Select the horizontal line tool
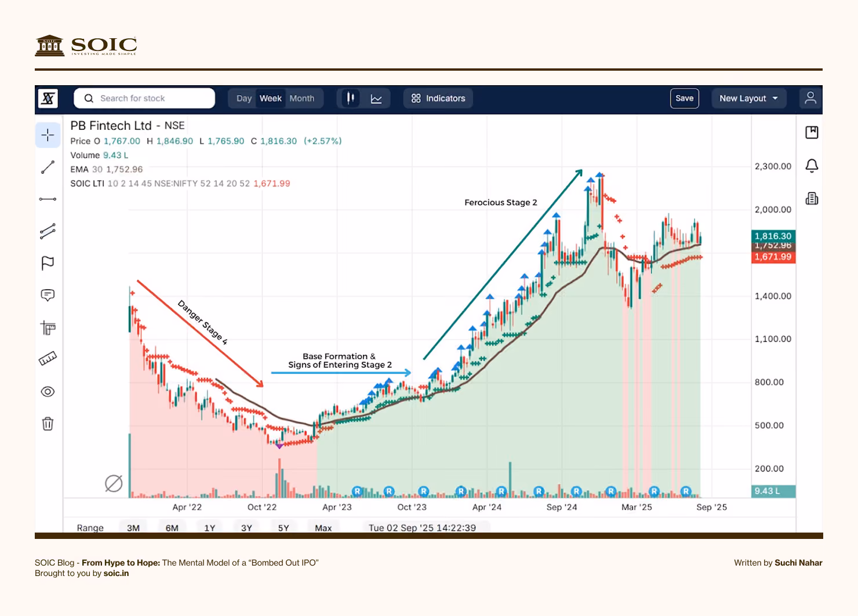 click(x=48, y=199)
